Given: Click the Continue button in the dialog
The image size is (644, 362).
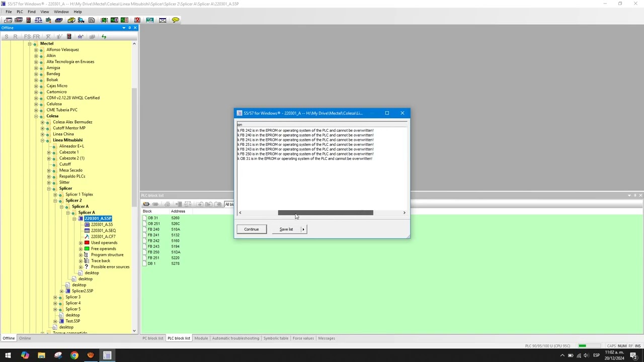Looking at the screenshot, I should click(252, 229).
